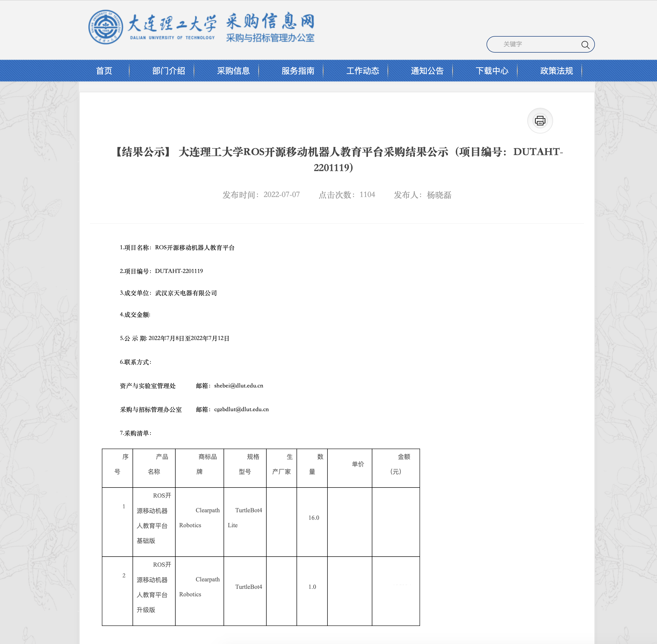Viewport: 657px width, 644px height.
Task: Click the 采购与招标管理办公室 header subtitle
Action: pyautogui.click(x=270, y=38)
